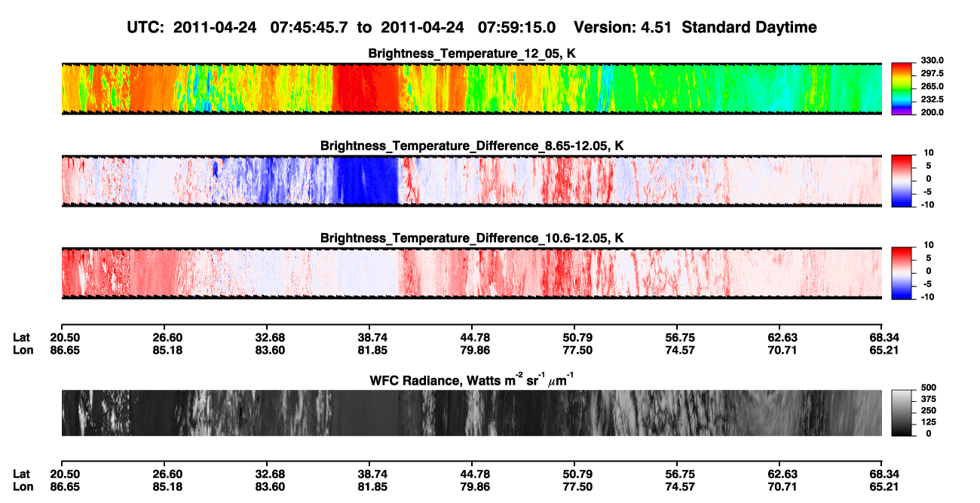
Task: Select the 'Version: 4.51 Standard Daytime' heading text
Action: click(x=695, y=27)
